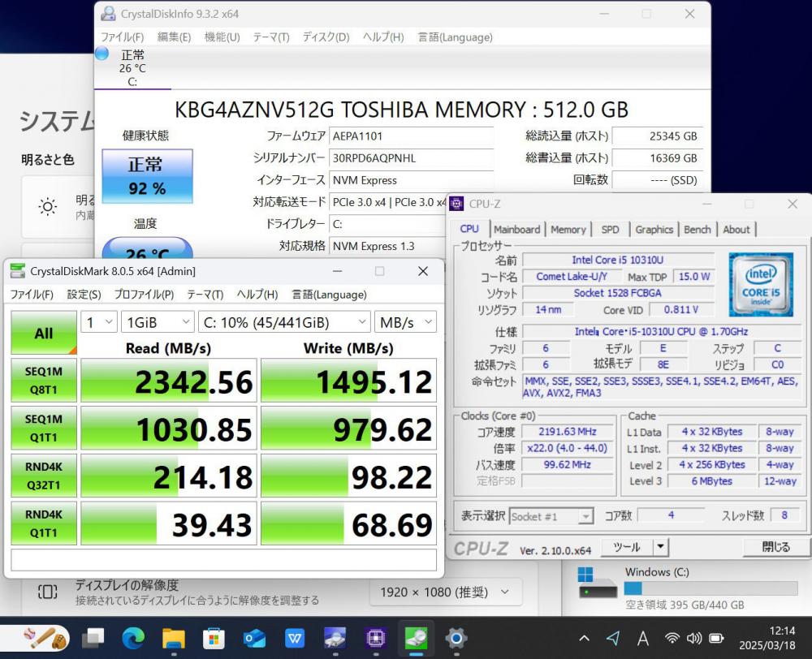Open File Explorer from the taskbar
812x659 pixels.
point(174,638)
